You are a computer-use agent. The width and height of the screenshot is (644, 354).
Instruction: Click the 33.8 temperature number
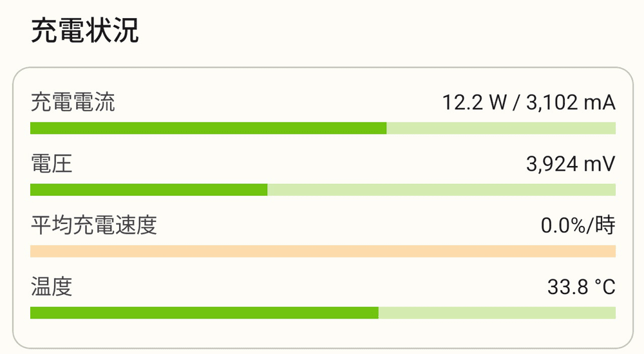(568, 287)
